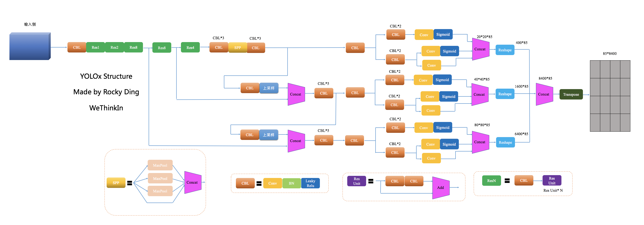Select the Res8 block adjoining Res2
The image size is (644, 225).
133,47
